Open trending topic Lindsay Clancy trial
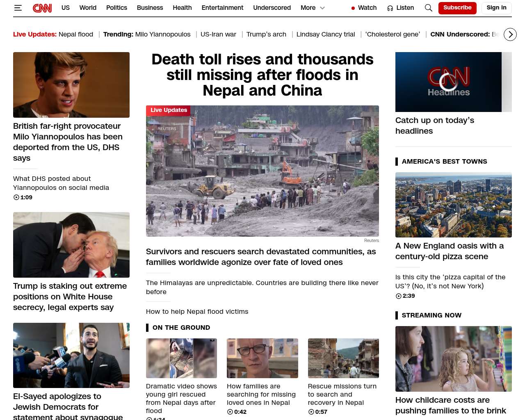Image resolution: width=525 pixels, height=420 pixels. (x=326, y=34)
